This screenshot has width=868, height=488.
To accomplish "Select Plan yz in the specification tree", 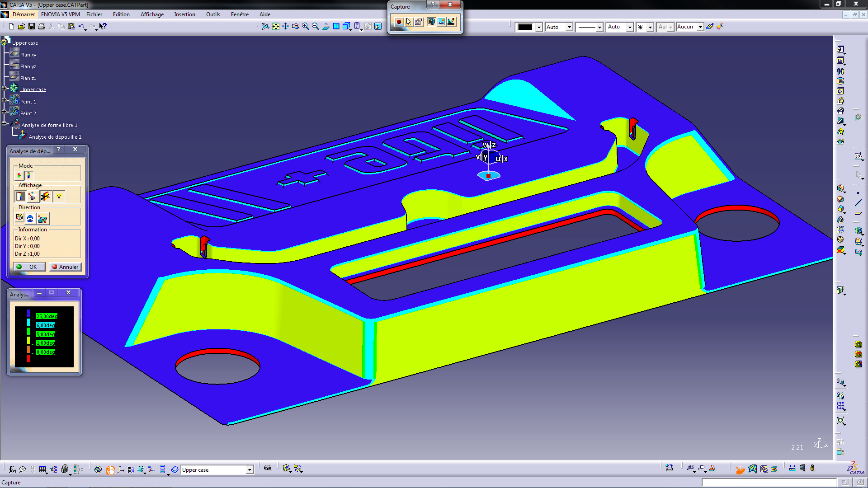I will 28,66.
